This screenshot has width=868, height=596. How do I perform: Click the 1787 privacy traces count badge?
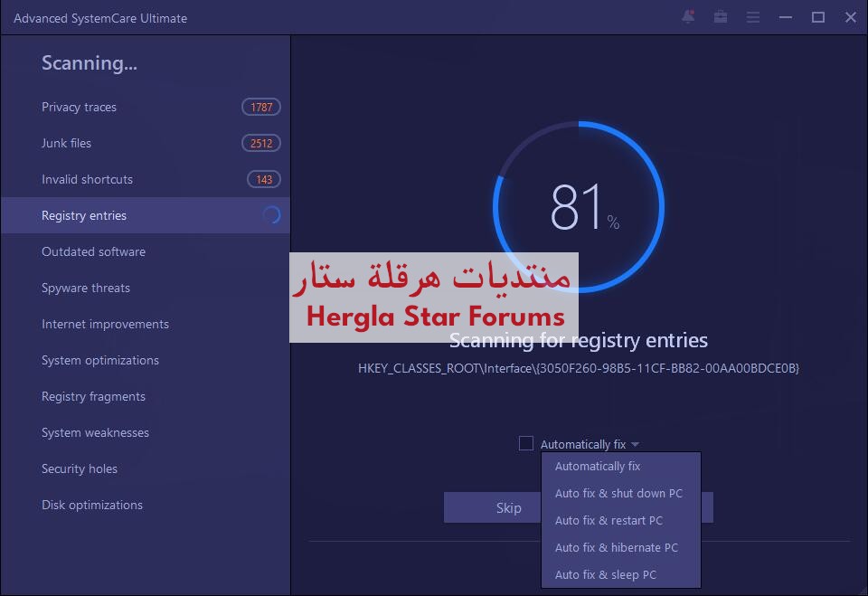(261, 107)
